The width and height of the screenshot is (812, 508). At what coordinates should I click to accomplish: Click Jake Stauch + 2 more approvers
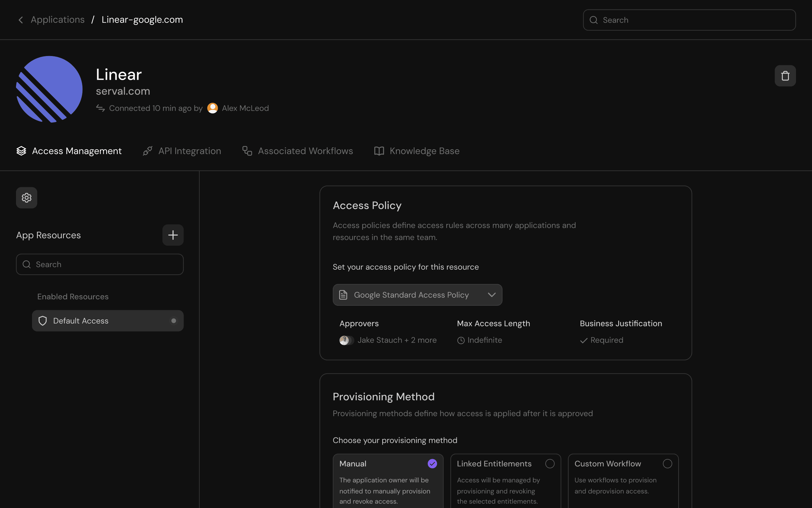click(x=397, y=340)
